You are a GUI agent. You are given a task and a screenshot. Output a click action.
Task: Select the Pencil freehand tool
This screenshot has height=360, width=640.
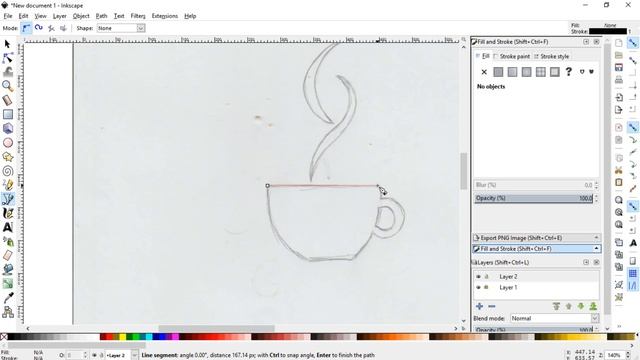pos(7,185)
